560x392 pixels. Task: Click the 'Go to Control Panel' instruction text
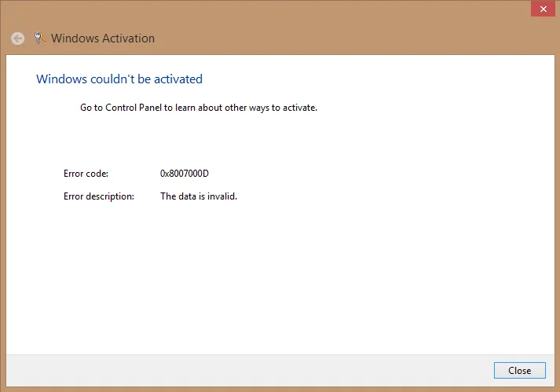(199, 108)
